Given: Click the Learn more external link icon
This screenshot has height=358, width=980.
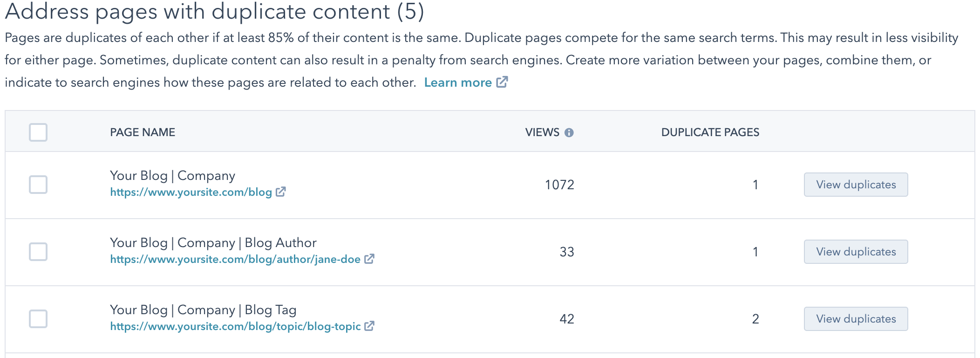Looking at the screenshot, I should click(502, 82).
